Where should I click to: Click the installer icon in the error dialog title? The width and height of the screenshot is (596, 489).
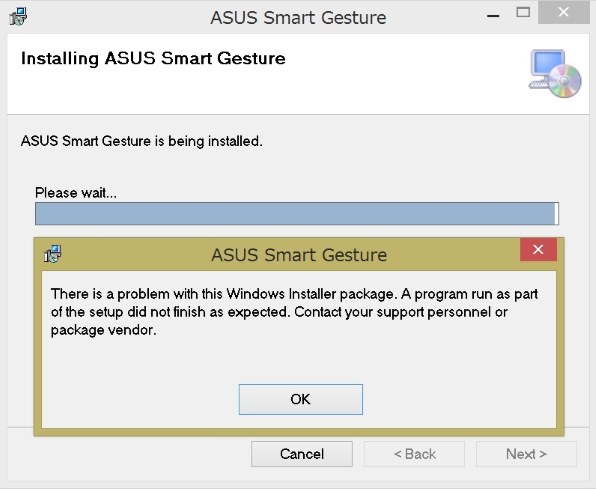click(52, 254)
